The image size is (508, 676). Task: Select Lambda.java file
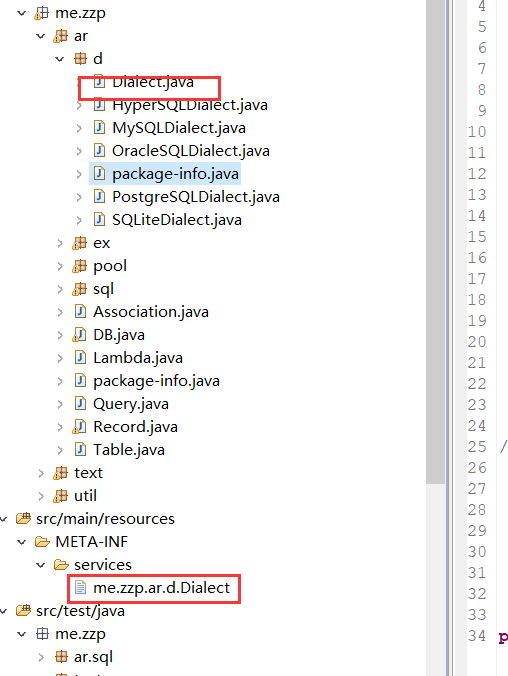(138, 358)
